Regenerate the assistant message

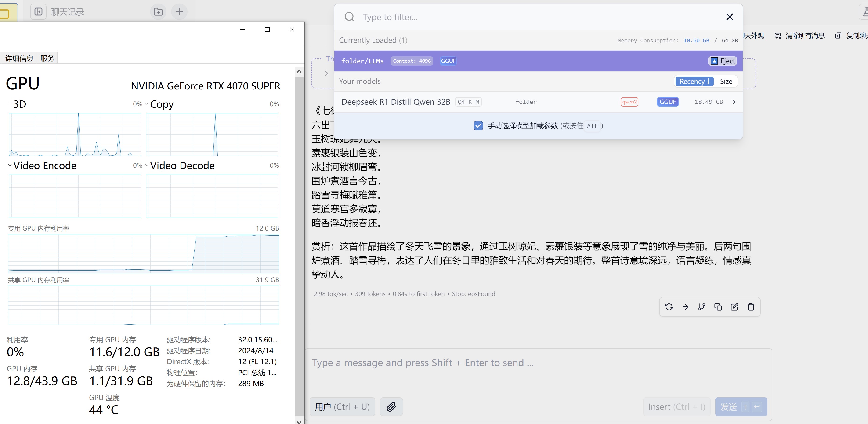coord(669,307)
